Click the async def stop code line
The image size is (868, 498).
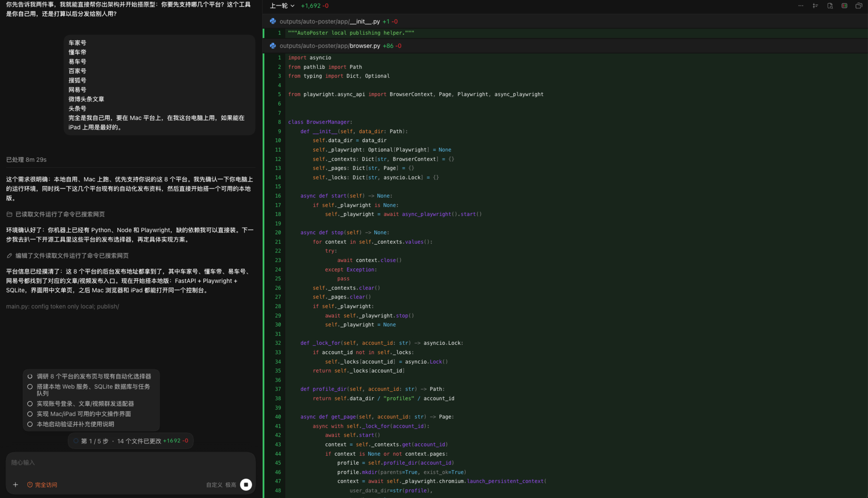pyautogui.click(x=344, y=233)
